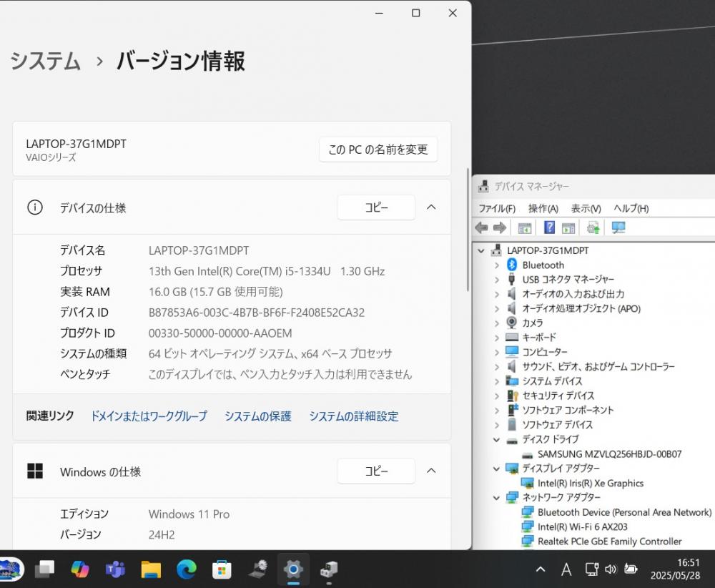Click the product ID value 00330-50000-00000-AAOEM

tap(220, 333)
